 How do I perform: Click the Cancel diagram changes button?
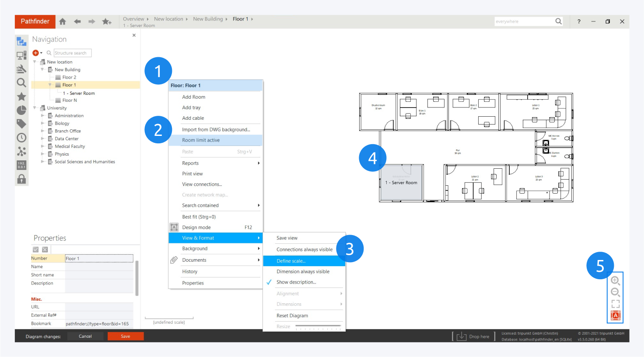click(x=85, y=336)
